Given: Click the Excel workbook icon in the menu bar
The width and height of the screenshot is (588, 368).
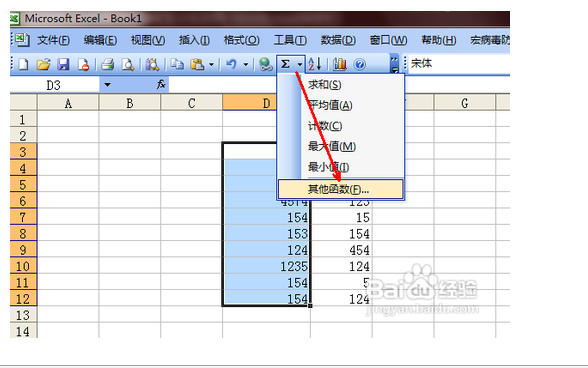Looking at the screenshot, I should tap(21, 39).
